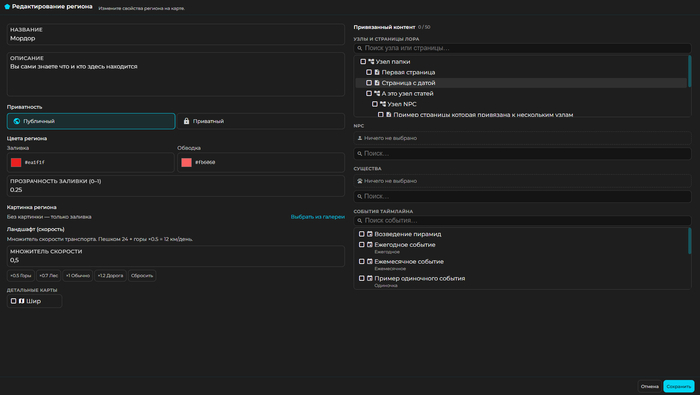Select the Страница с датой tree row

(521, 83)
